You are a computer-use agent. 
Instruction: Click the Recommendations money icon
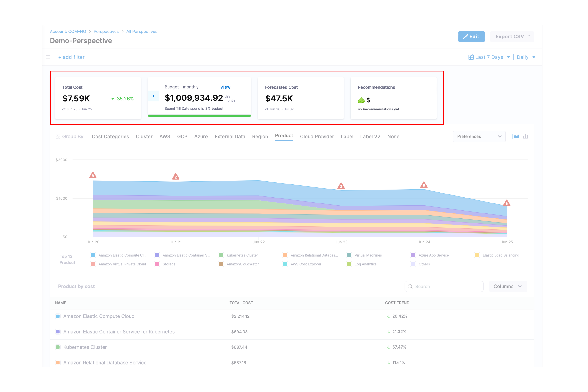361,100
